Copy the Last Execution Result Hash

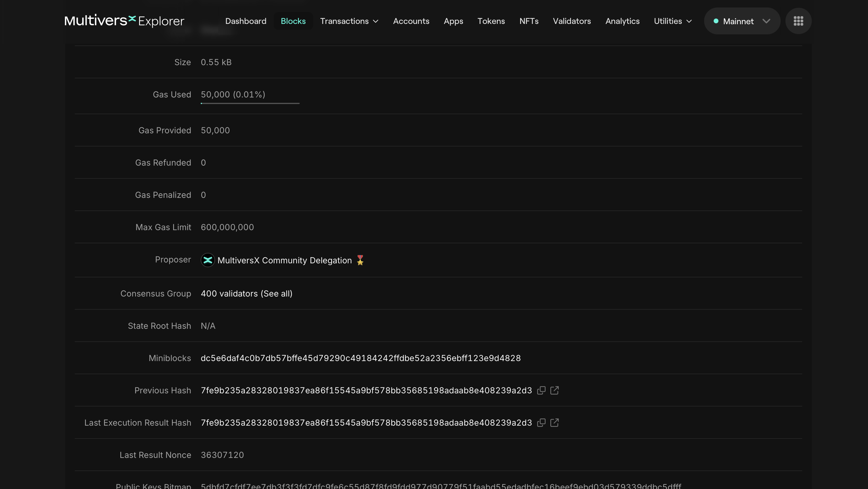coord(541,423)
